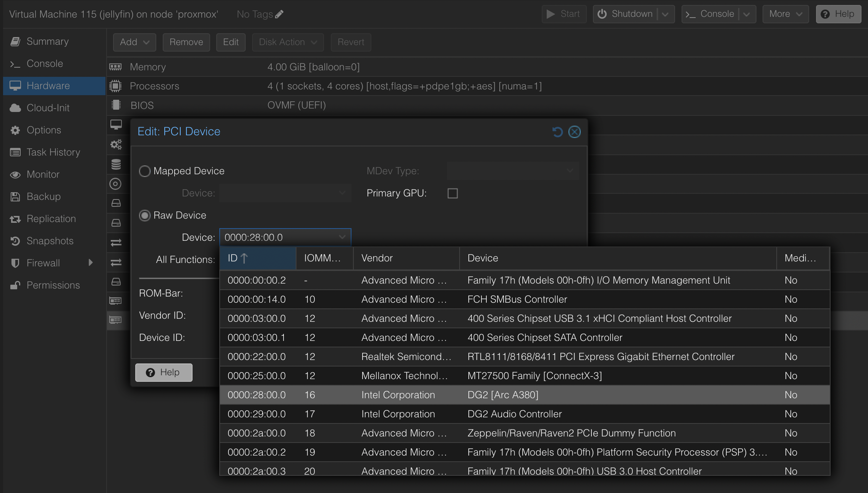Reset the Edit PCI Device dialog with the undo icon
Viewport: 868px width, 493px height.
click(557, 132)
